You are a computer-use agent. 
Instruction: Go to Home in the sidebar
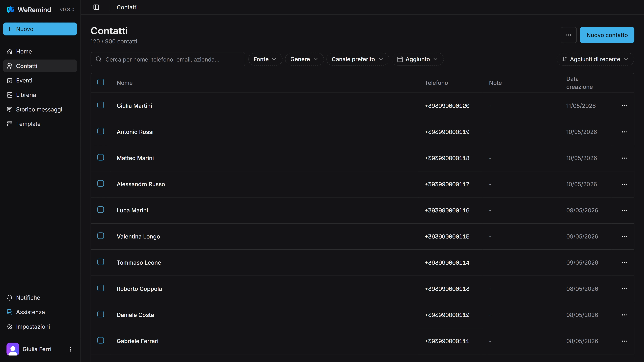40,51
